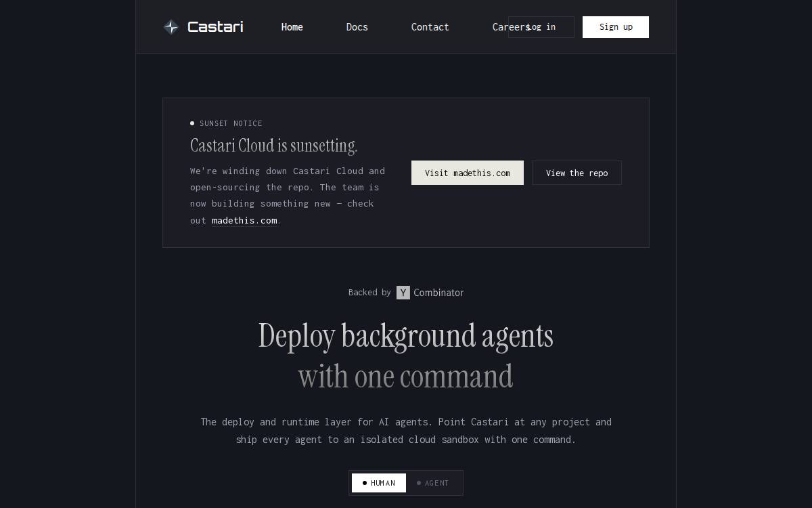Screen dimensions: 812x508
Task: Click the 'Deploy background agents' headline
Action: click(406, 336)
